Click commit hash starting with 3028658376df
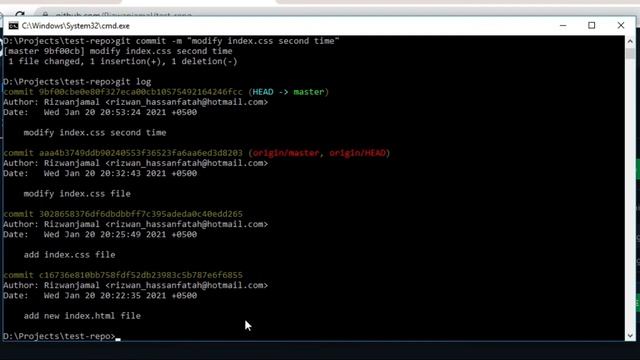Viewport: 640px width, 360px height. (140, 214)
